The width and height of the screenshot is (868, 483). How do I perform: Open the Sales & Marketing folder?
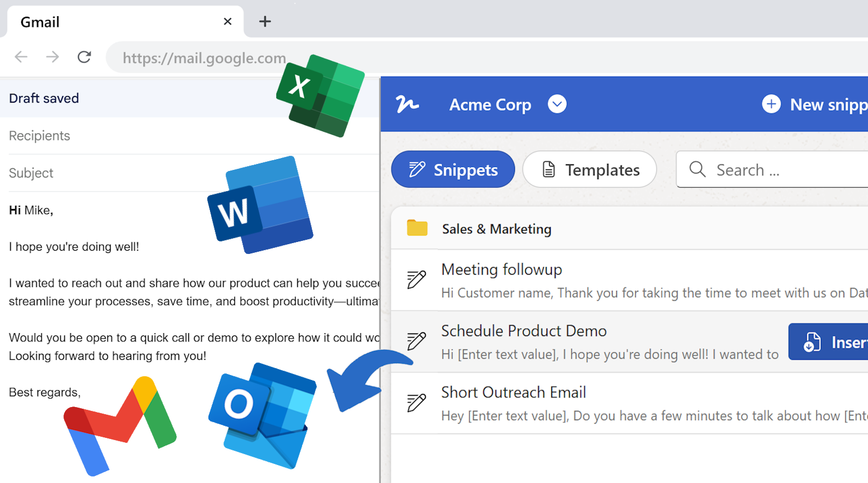[629, 228]
